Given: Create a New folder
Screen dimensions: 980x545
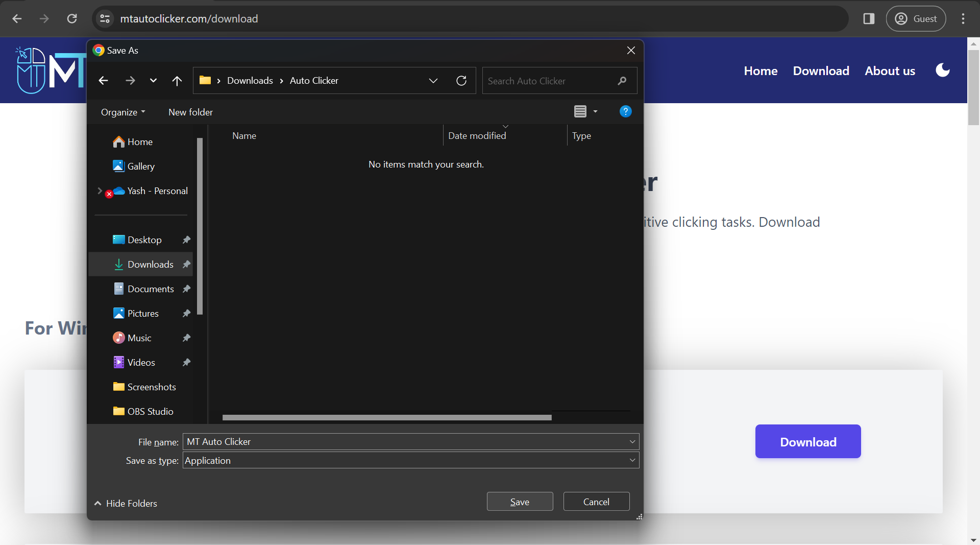Looking at the screenshot, I should pos(190,112).
